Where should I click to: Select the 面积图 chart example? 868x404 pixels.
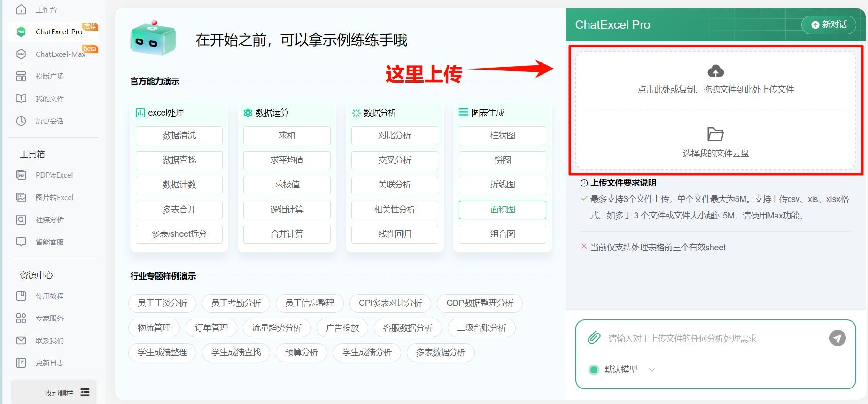tap(502, 210)
